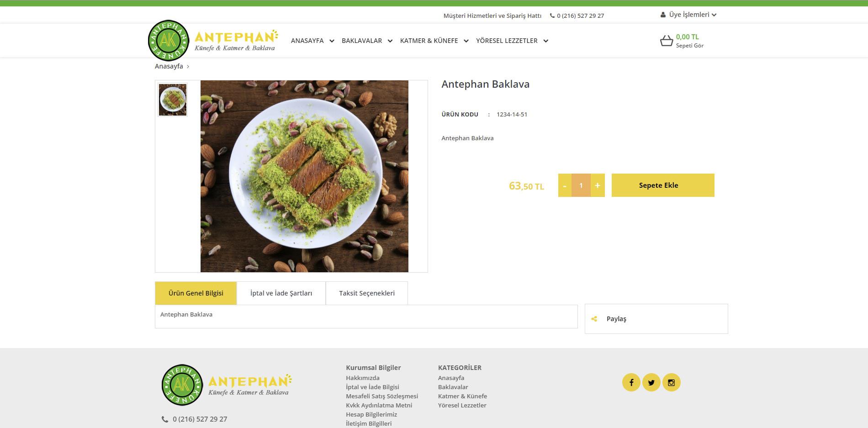The image size is (868, 428).
Task: Open the Instagram social icon
Action: [x=672, y=382]
